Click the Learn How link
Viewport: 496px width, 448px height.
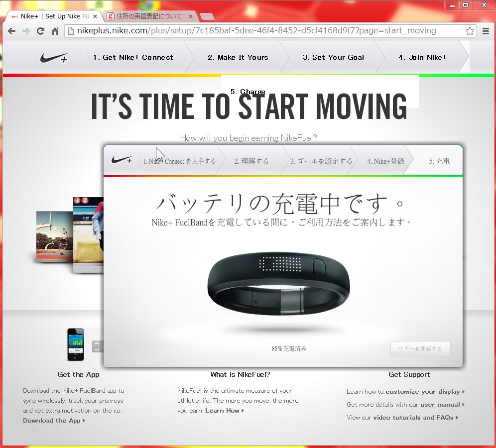(225, 411)
